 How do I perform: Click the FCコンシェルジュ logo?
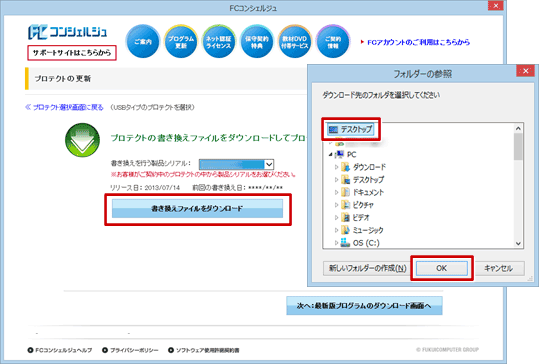[67, 32]
